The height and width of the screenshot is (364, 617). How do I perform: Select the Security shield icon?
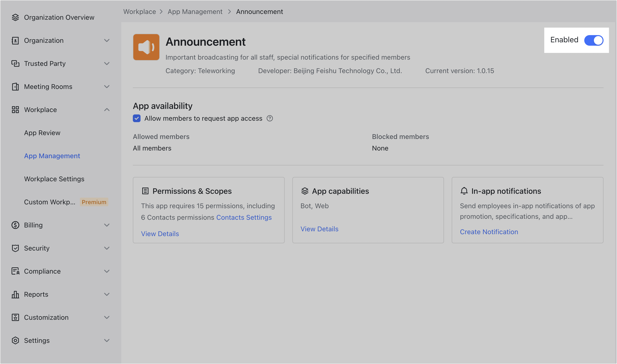(15, 248)
